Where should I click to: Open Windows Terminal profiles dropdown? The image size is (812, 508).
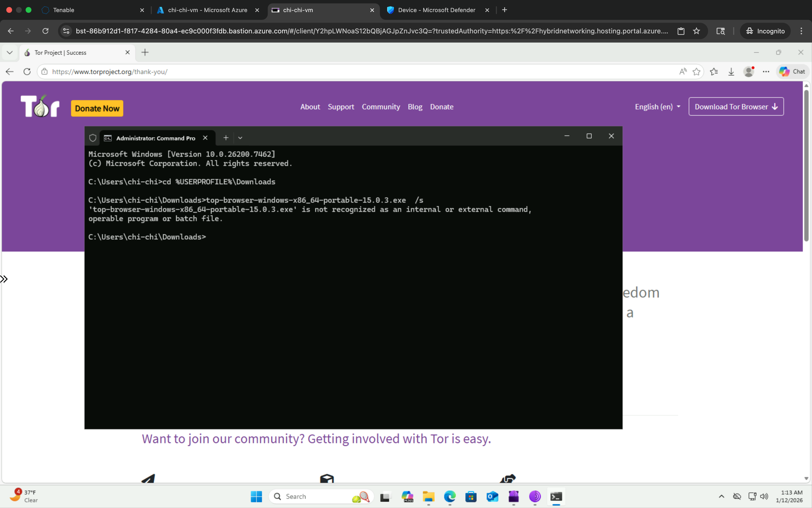[x=240, y=138]
